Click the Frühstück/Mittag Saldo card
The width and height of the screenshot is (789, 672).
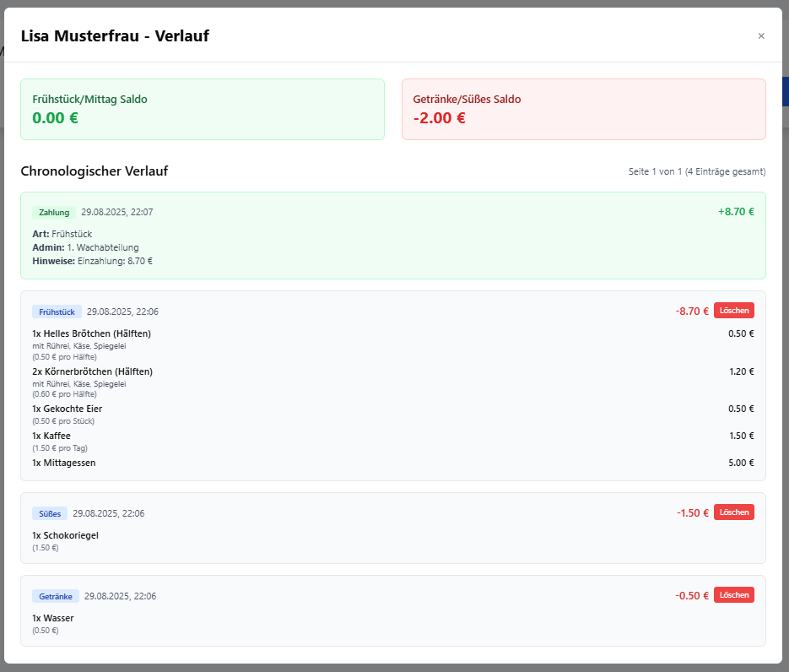point(203,110)
